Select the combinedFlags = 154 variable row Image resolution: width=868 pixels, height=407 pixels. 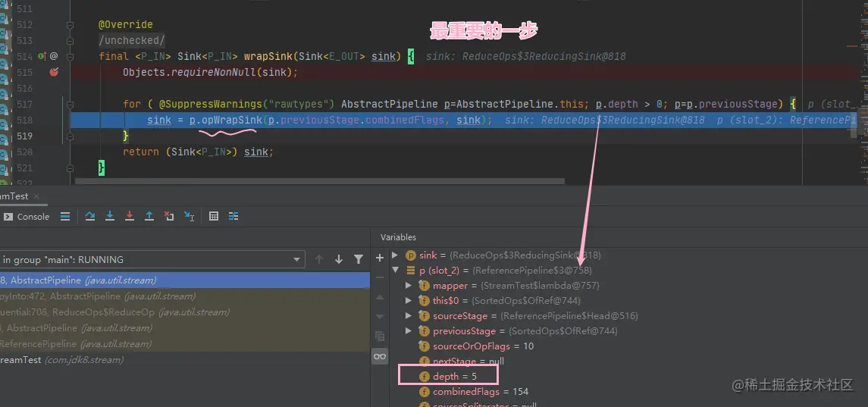[474, 392]
